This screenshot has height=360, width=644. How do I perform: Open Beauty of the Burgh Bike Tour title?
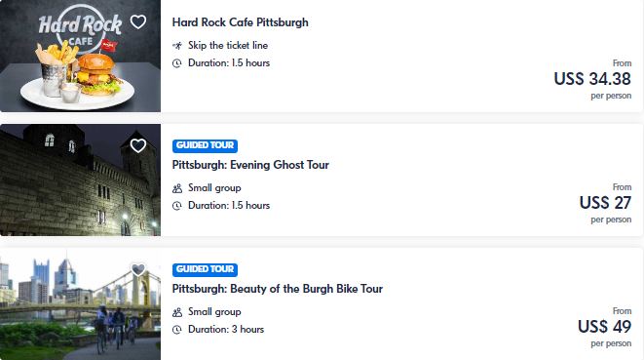tap(278, 289)
